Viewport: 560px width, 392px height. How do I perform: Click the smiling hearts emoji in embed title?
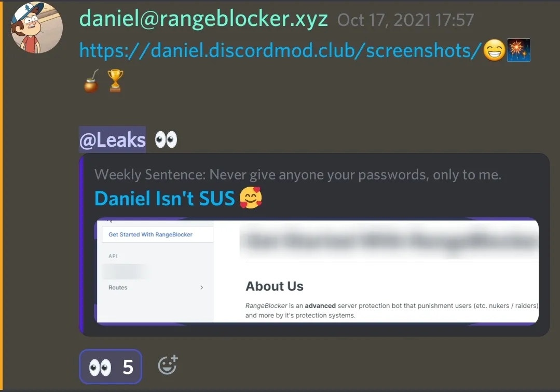tap(251, 198)
